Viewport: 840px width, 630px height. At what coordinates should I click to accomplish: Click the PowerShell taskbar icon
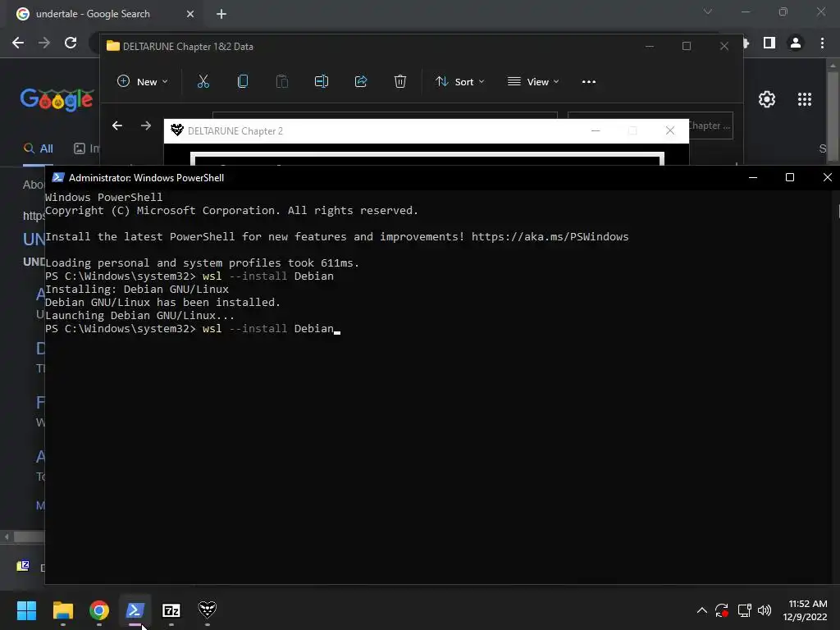pos(135,610)
